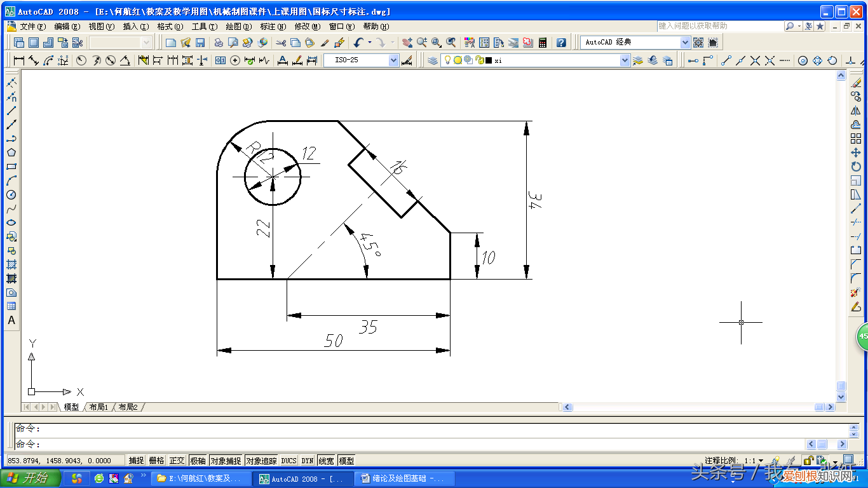Select the Move tool in the modify toolbar
868x488 pixels.
click(x=856, y=153)
